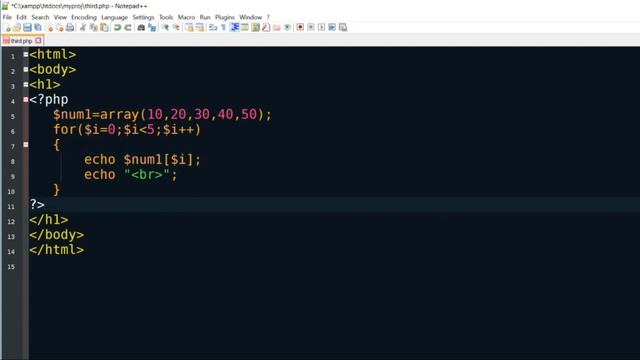Viewport: 640px width, 360px height.
Task: Open the View menu
Action: coord(60,17)
